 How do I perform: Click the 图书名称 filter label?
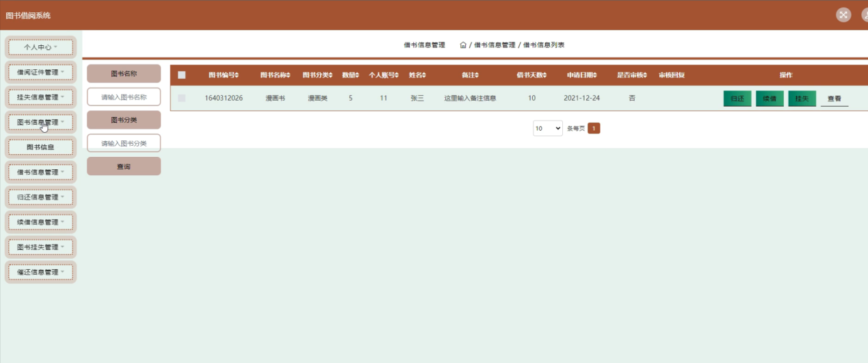[x=124, y=73]
